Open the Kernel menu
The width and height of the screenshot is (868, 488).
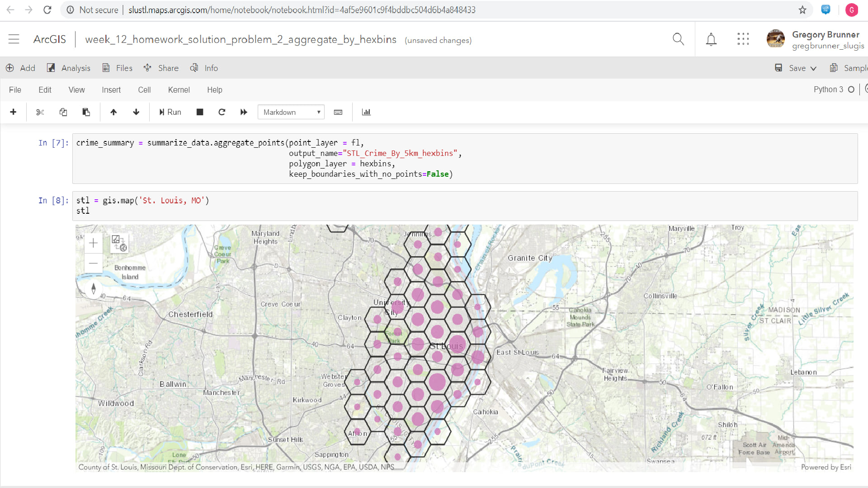[x=179, y=90]
